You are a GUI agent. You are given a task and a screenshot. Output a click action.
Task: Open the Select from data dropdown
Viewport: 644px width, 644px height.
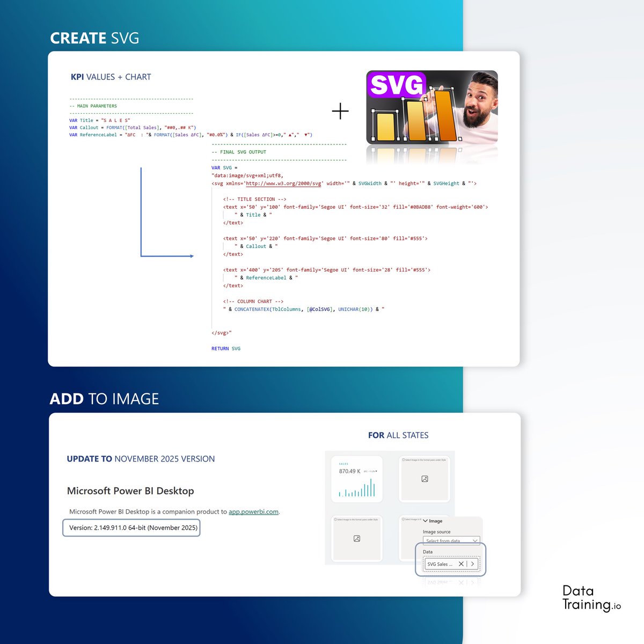coord(451,541)
